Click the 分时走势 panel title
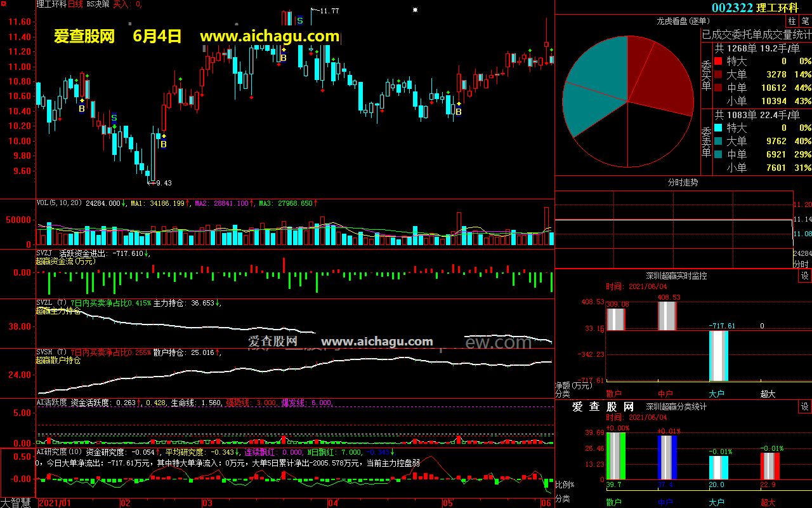812x508 pixels. click(683, 182)
